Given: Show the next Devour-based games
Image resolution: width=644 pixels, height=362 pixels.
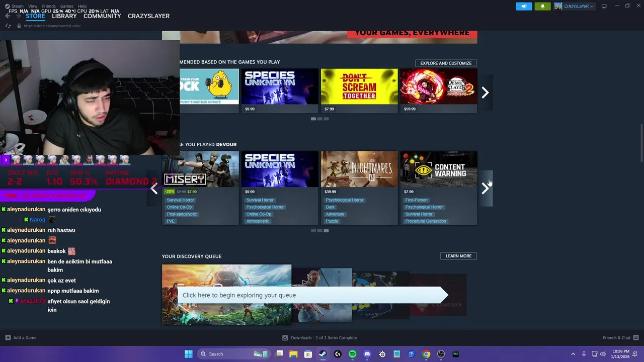Looking at the screenshot, I should 485,189.
